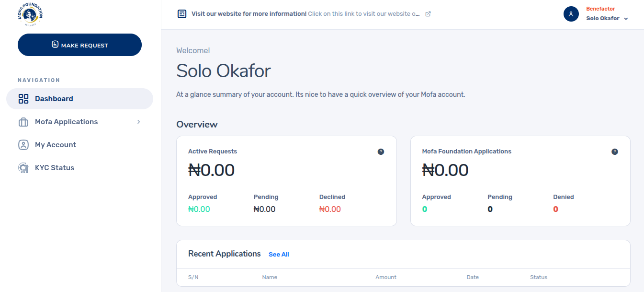The image size is (644, 292).
Task: Click the user avatar icon
Action: tap(571, 14)
